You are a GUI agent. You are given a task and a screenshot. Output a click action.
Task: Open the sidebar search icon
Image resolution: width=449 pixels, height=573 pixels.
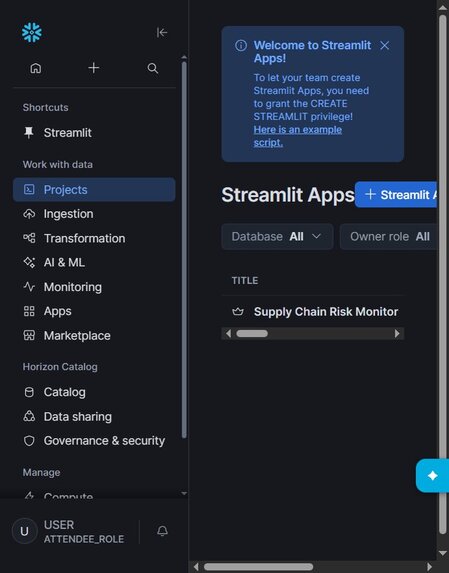(153, 68)
